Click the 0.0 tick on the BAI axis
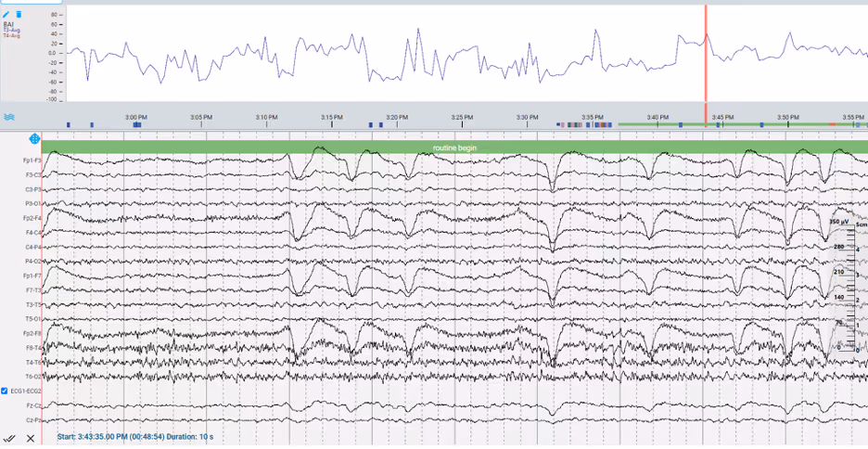The width and height of the screenshot is (868, 449). click(x=53, y=53)
